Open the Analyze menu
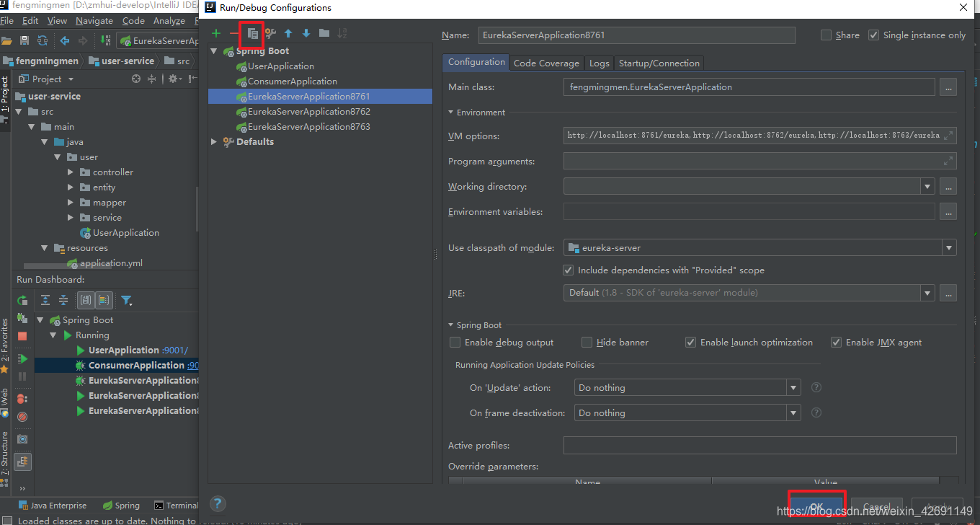 click(169, 21)
